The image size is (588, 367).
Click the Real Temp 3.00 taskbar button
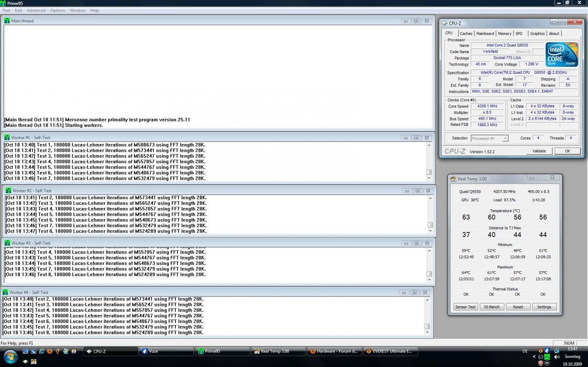click(x=278, y=351)
